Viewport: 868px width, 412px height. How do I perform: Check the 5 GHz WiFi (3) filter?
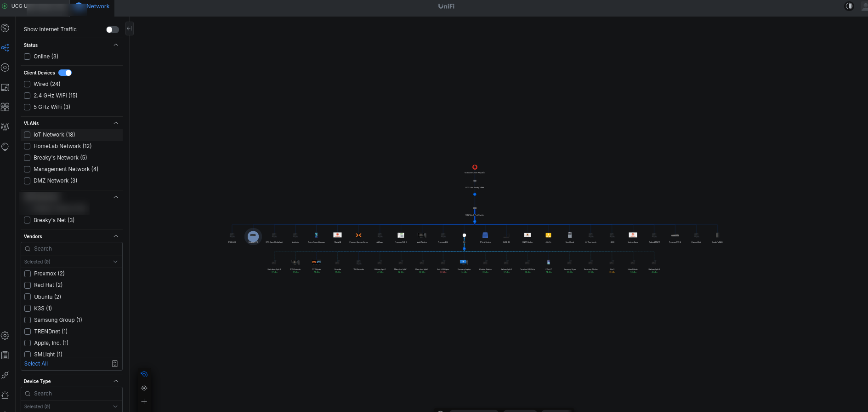pos(27,107)
